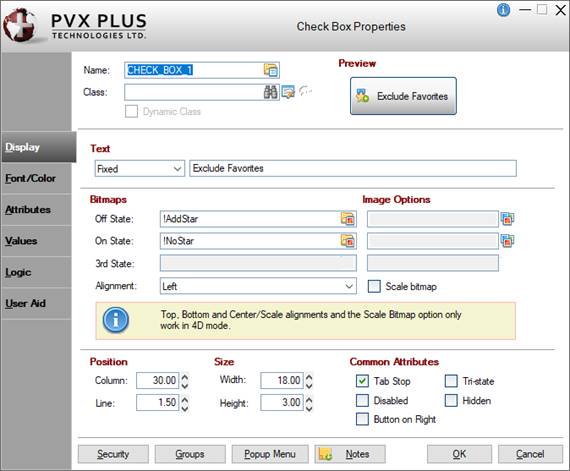Open the name lookup icon beside CHECK_BOX_1
Screen dimensions: 570x471
click(x=271, y=70)
